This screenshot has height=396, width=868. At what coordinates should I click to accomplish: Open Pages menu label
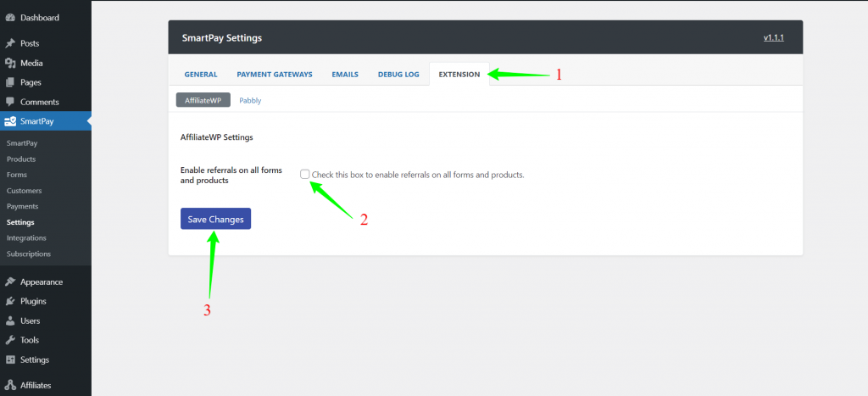tap(31, 82)
